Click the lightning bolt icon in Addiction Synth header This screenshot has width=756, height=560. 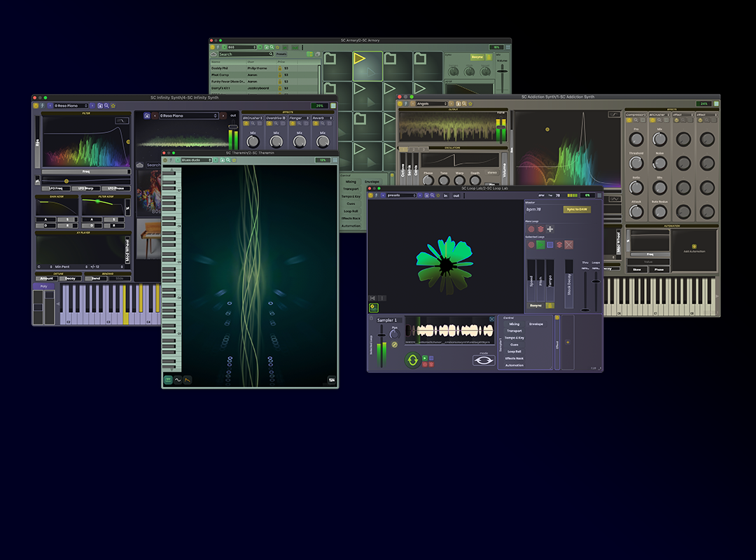click(405, 104)
